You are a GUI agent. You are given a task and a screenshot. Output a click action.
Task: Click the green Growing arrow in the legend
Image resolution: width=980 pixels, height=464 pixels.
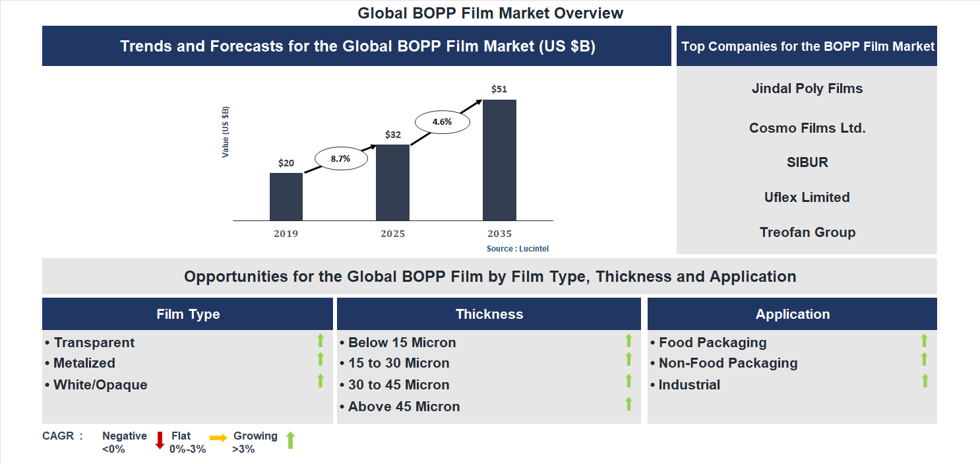[x=290, y=438]
